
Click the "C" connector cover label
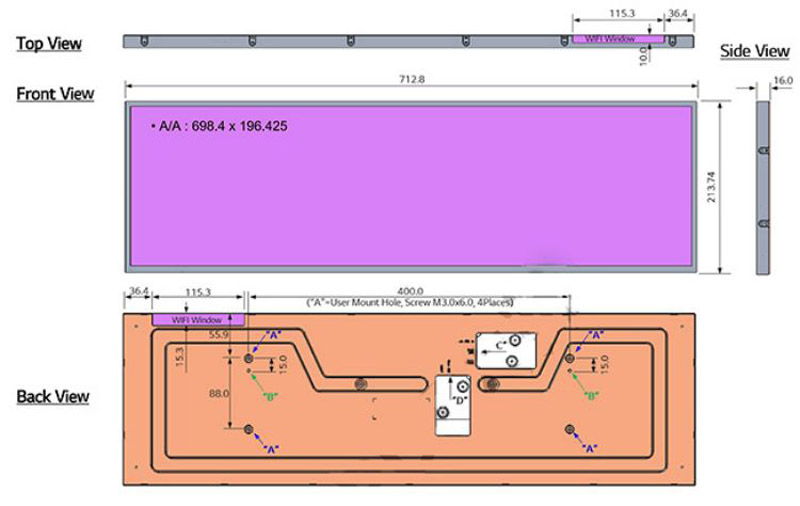[499, 346]
